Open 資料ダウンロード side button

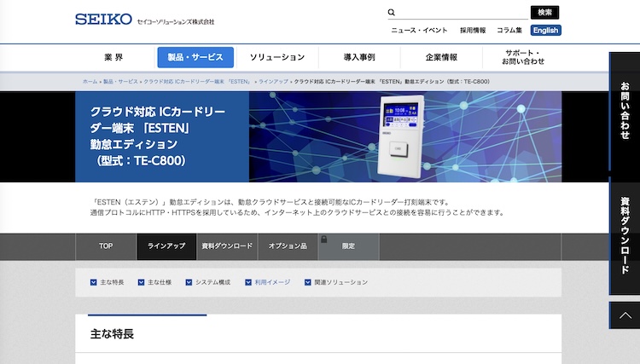(x=625, y=235)
